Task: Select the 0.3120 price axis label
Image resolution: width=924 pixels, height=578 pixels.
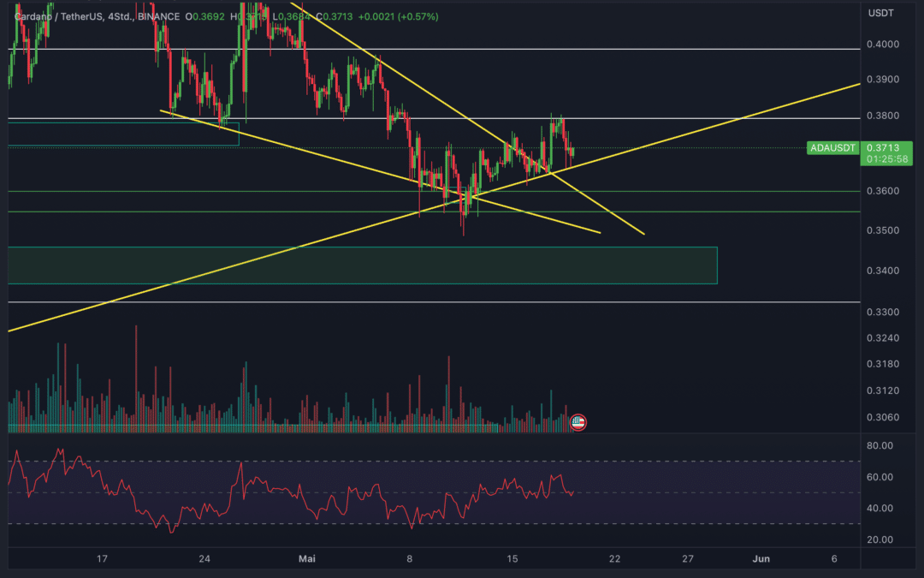Action: (x=883, y=390)
